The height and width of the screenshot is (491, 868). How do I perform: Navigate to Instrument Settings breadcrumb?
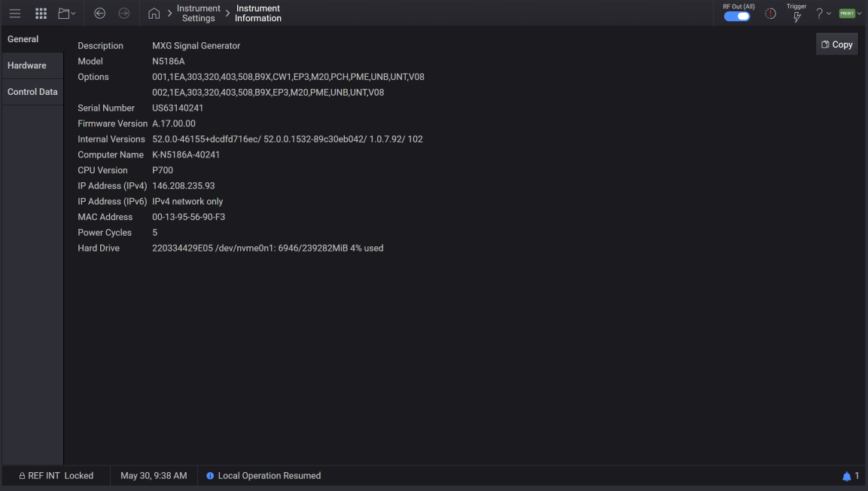click(199, 14)
